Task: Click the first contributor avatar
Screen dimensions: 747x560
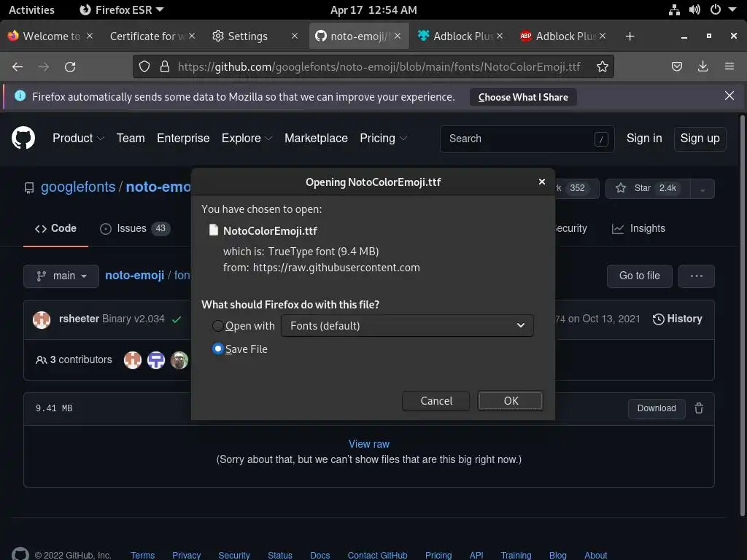Action: tap(133, 360)
